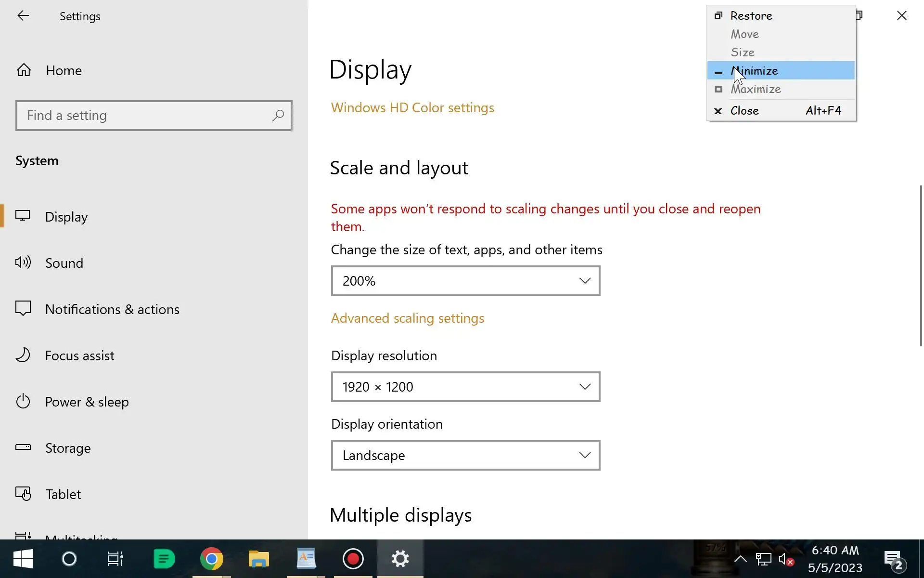Image resolution: width=924 pixels, height=578 pixels.
Task: Open the Display resolution dropdown
Action: click(465, 387)
